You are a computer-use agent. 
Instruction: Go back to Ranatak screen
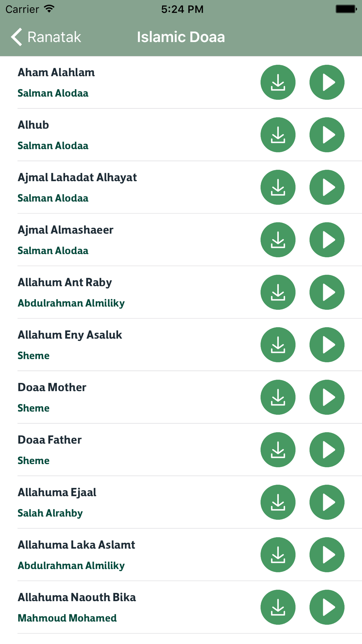46,37
